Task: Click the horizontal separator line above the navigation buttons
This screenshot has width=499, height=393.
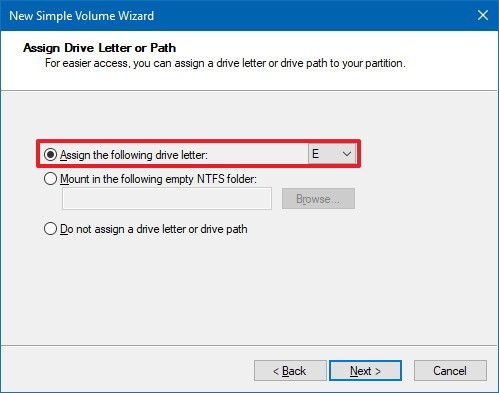Action: coord(249,346)
